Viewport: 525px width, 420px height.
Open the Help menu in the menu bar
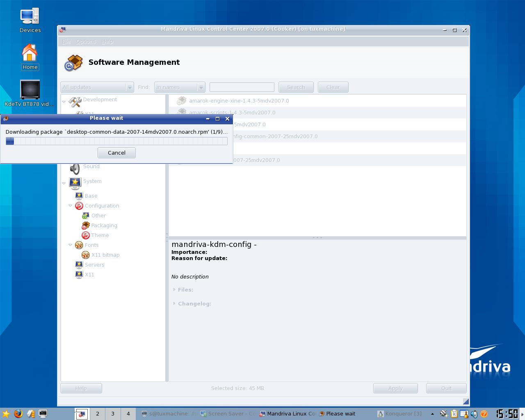(107, 41)
